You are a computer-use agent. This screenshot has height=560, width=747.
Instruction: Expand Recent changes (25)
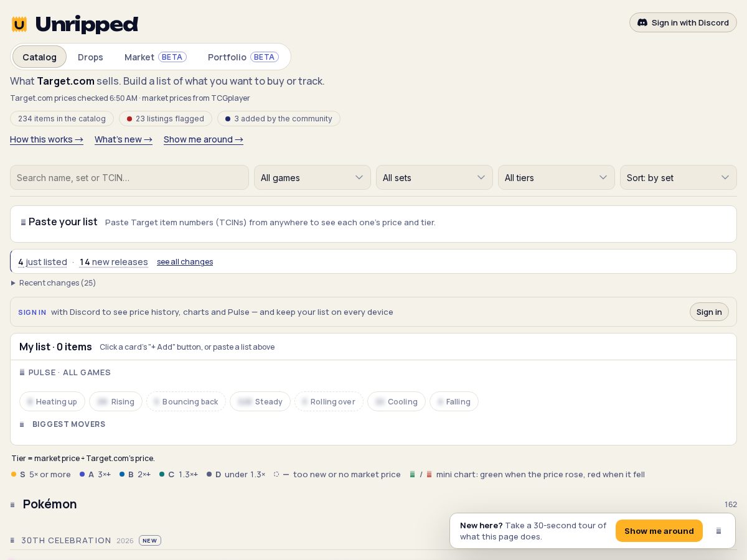[x=54, y=282]
